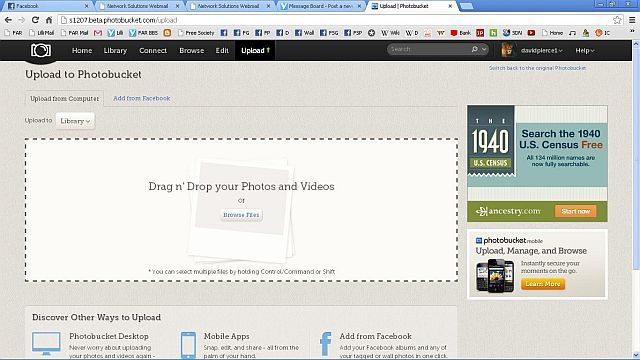Click the SDN bookmark

click(512, 33)
